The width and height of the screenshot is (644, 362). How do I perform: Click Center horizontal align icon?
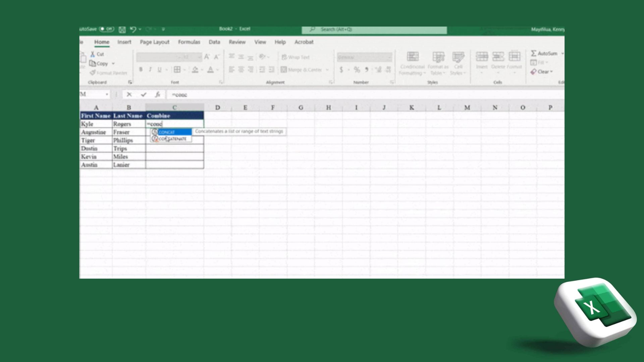(x=241, y=69)
